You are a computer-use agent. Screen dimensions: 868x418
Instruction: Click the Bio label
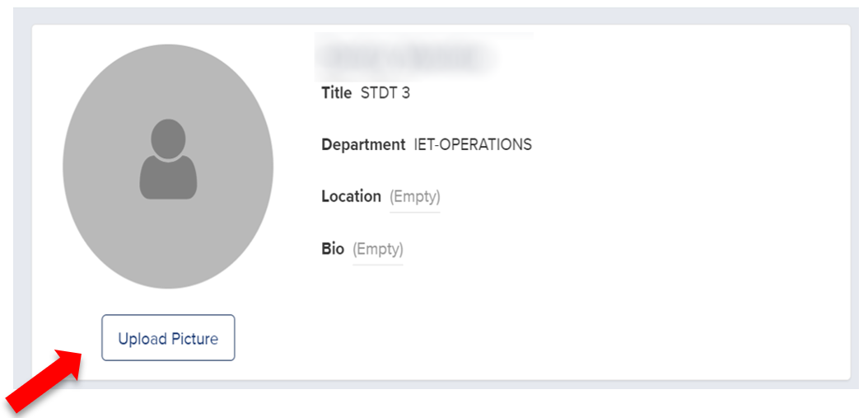pyautogui.click(x=333, y=249)
